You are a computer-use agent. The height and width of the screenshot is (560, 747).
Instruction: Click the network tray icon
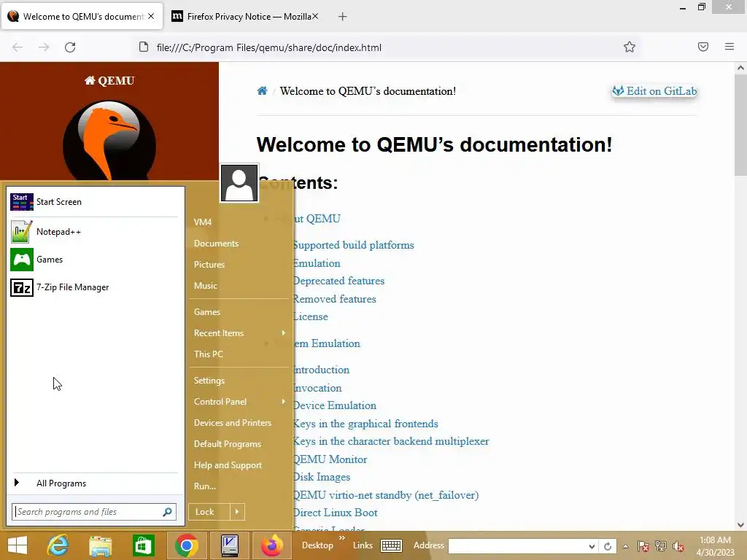coord(661,546)
